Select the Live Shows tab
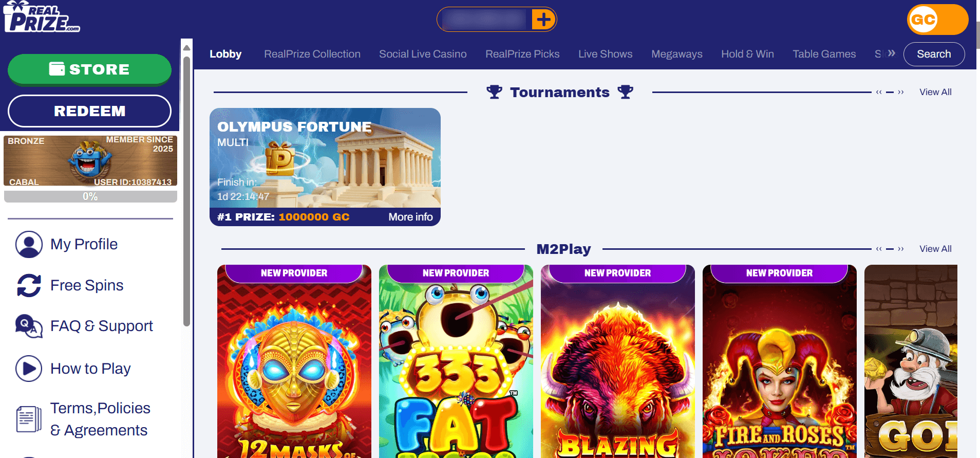The height and width of the screenshot is (458, 980). [x=605, y=54]
